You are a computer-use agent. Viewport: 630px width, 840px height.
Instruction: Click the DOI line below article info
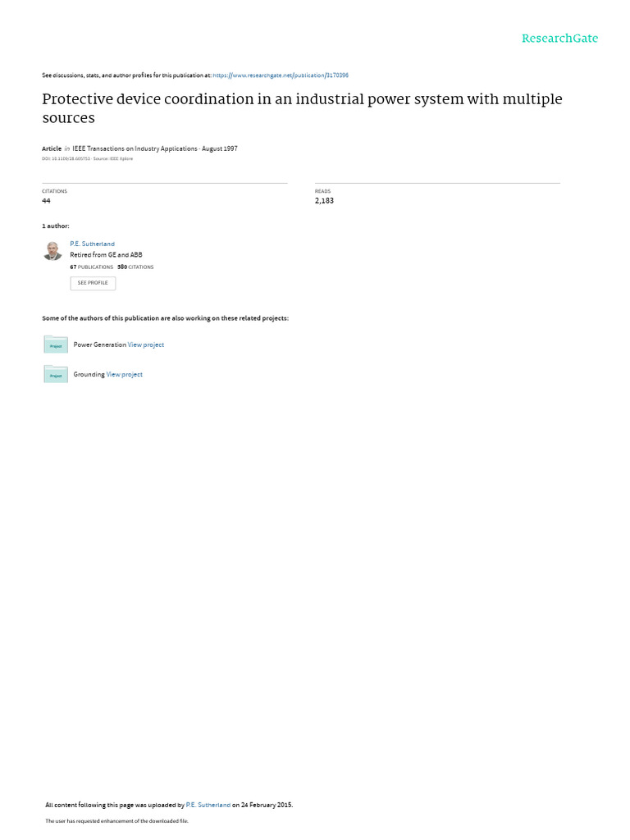[87, 159]
